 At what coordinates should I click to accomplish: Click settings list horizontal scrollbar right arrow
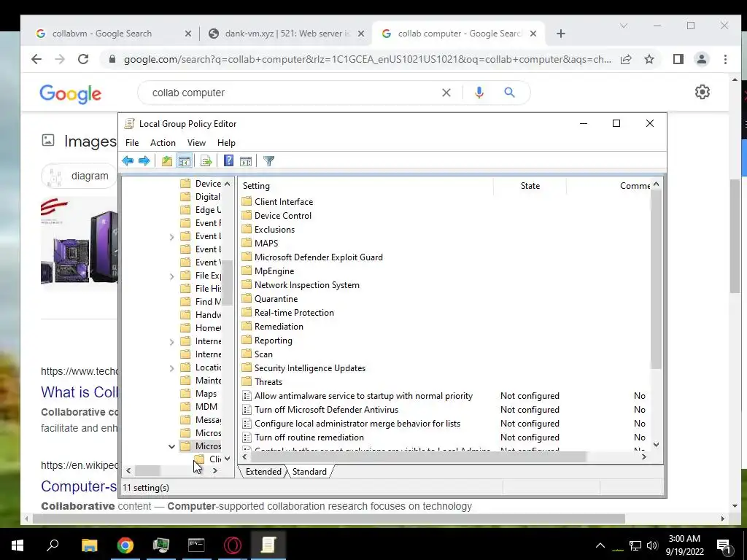click(643, 456)
